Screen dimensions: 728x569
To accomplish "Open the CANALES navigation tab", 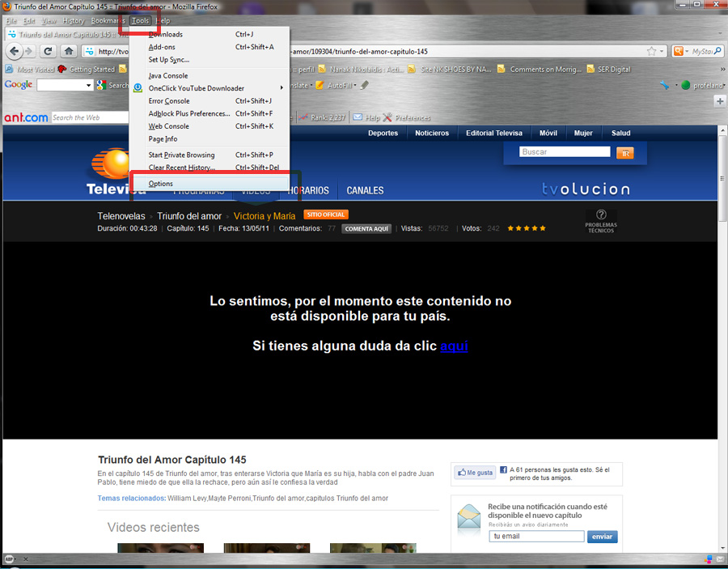I will click(365, 190).
